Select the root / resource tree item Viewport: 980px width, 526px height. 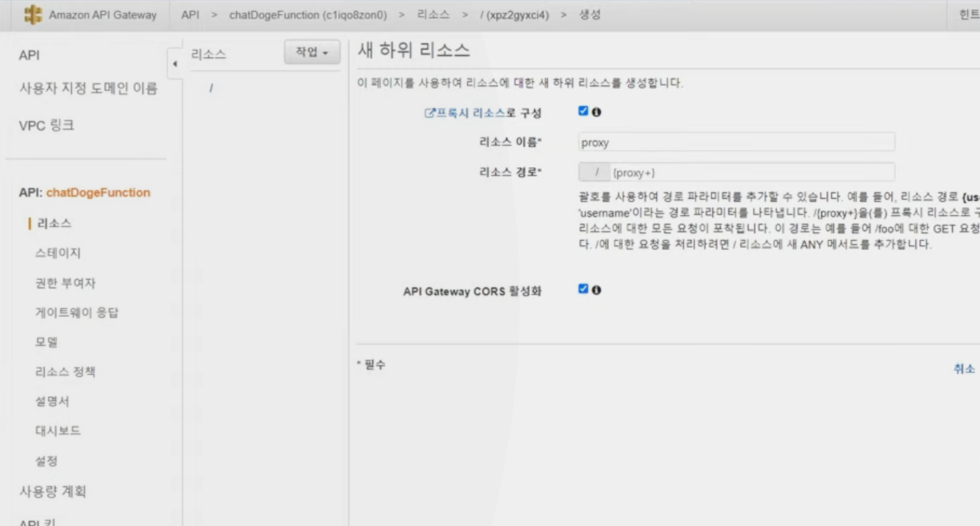pos(211,88)
